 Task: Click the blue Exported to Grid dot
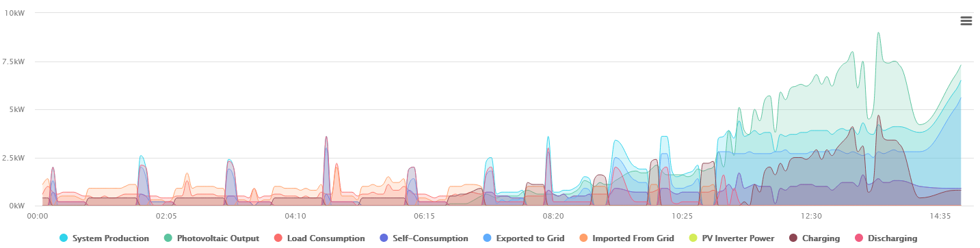point(487,238)
